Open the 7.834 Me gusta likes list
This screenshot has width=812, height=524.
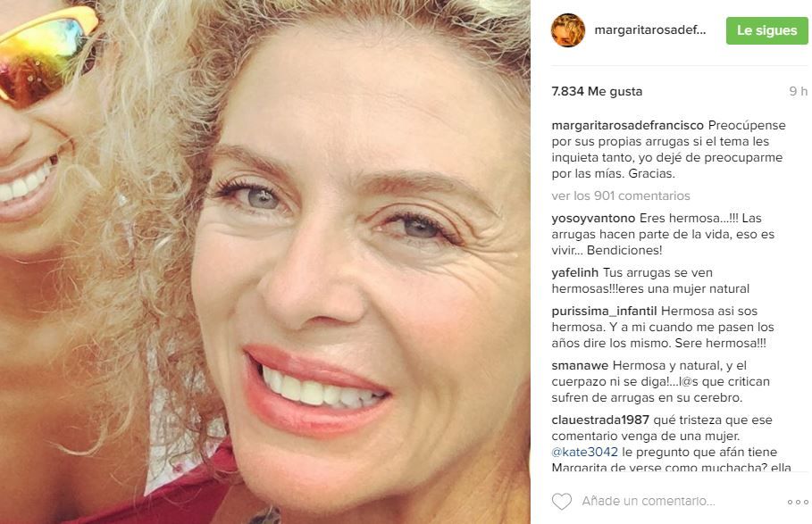(x=597, y=91)
